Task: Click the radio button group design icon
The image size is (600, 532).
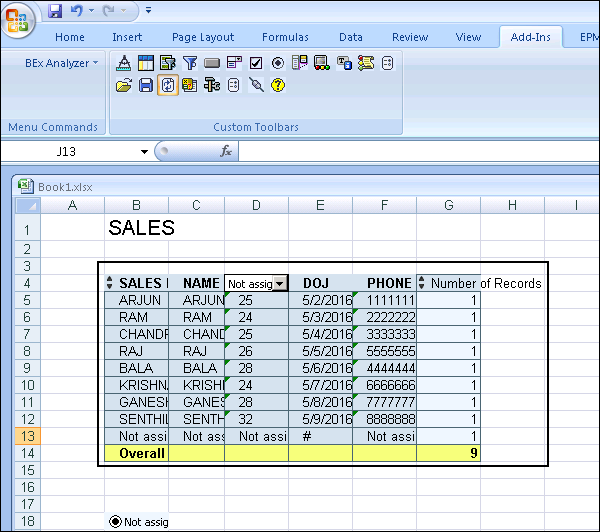Action: click(x=277, y=63)
